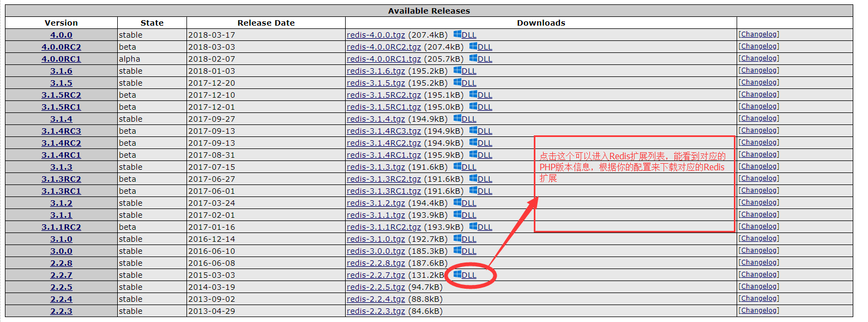Viewport: 868px width, 322px height.
Task: Click the 'Downloads' column header
Action: [x=541, y=23]
